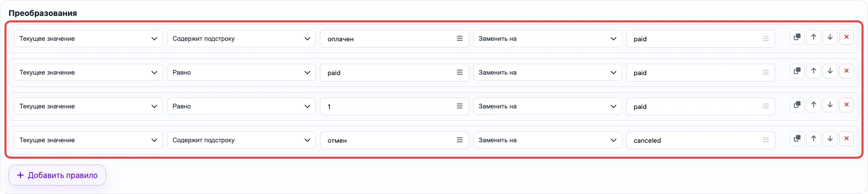Open 'Текущее значение' dropdown in 'Равно 1' row
The height and width of the screenshot is (194, 868).
point(88,106)
